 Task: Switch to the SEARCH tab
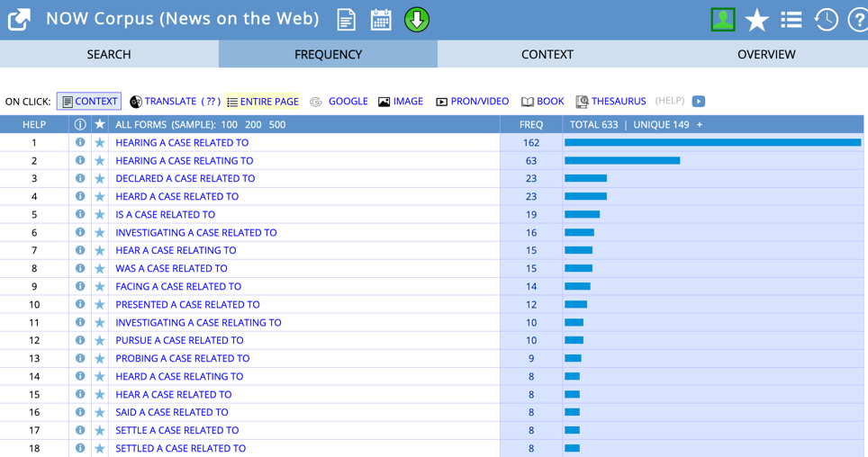click(x=109, y=54)
